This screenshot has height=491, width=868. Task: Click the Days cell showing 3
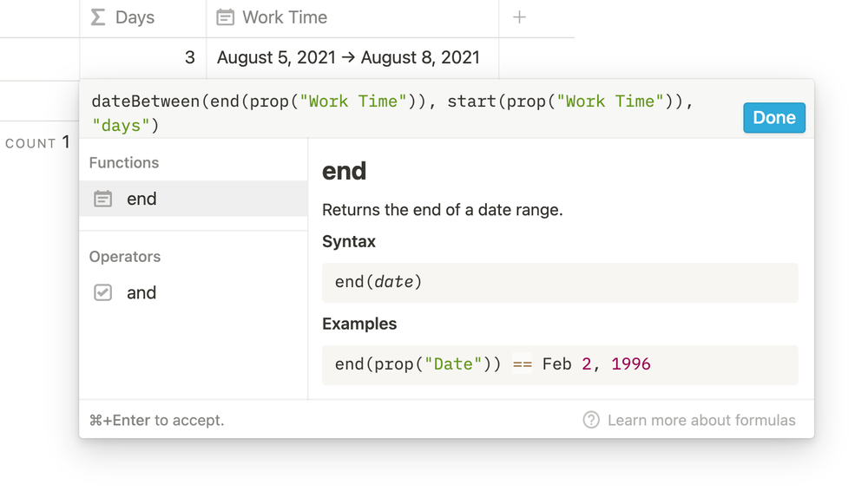coord(143,57)
